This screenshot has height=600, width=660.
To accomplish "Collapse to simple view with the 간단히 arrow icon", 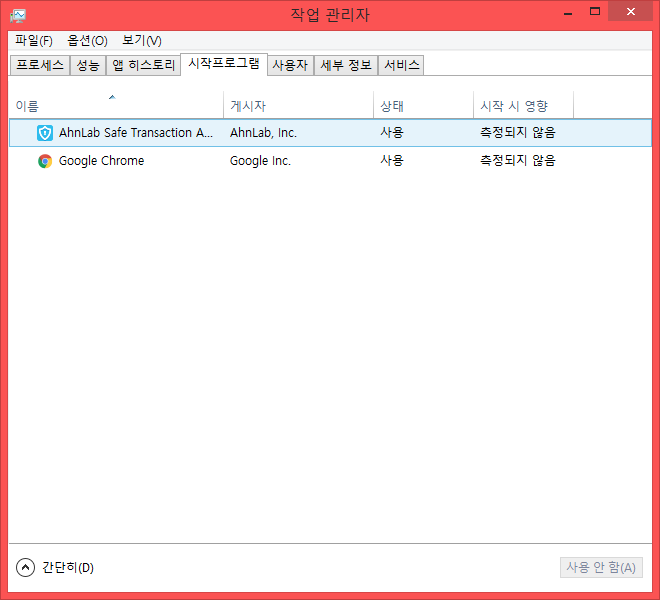I will (x=25, y=568).
